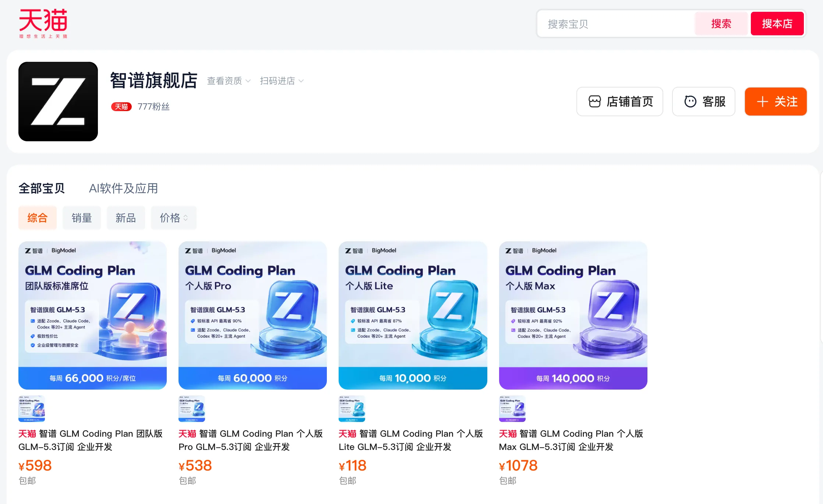Open the 个人版 Lite GLM-5.3订阅 product title
Viewport: 823px width, 504px height.
point(411,440)
